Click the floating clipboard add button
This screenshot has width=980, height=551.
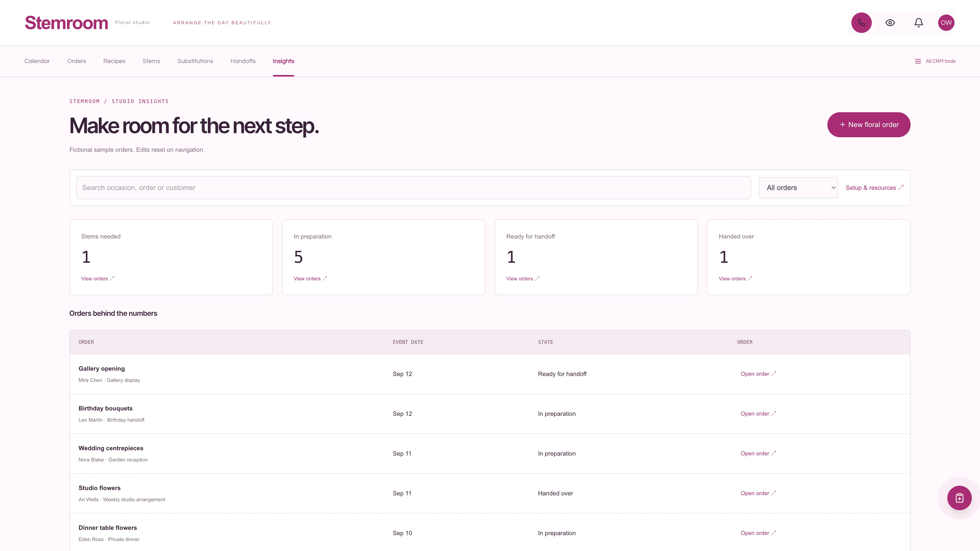(x=959, y=498)
